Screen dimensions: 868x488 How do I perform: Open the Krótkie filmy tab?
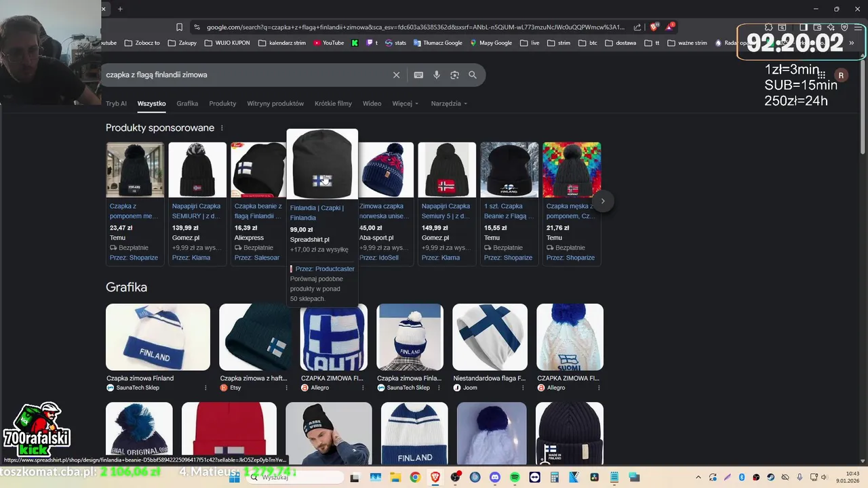(333, 104)
